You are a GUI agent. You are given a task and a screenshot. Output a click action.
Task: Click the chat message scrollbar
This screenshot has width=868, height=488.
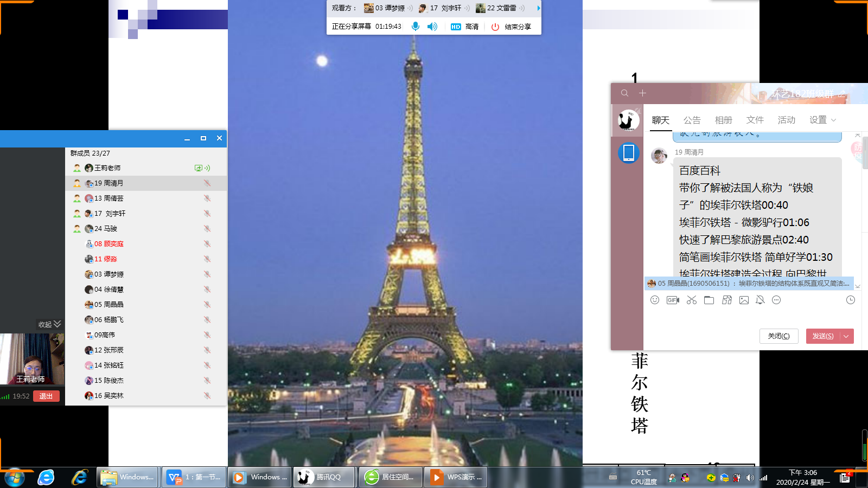(857, 206)
